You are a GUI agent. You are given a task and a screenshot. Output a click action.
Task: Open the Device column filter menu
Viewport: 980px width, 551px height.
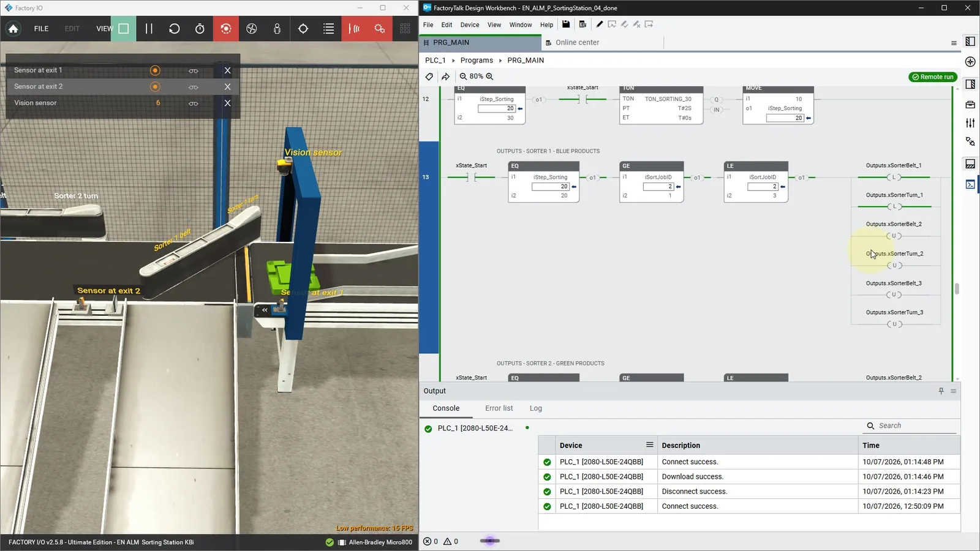click(x=650, y=445)
